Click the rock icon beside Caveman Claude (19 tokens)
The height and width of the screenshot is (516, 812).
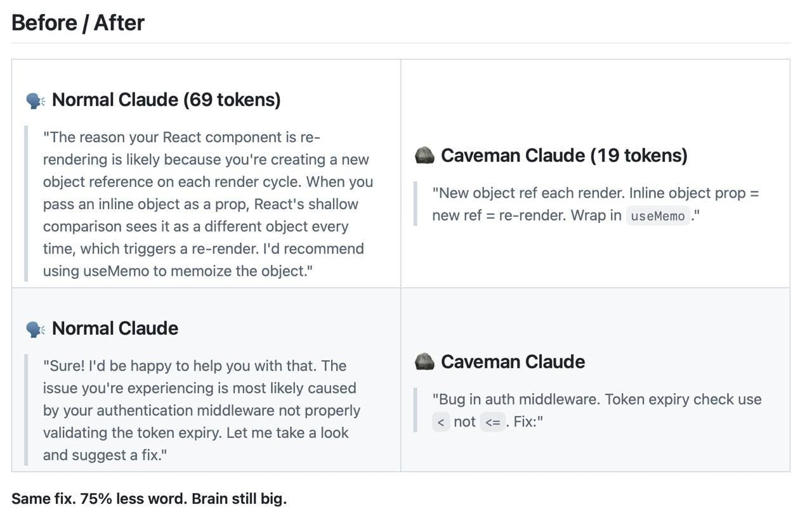pyautogui.click(x=424, y=155)
